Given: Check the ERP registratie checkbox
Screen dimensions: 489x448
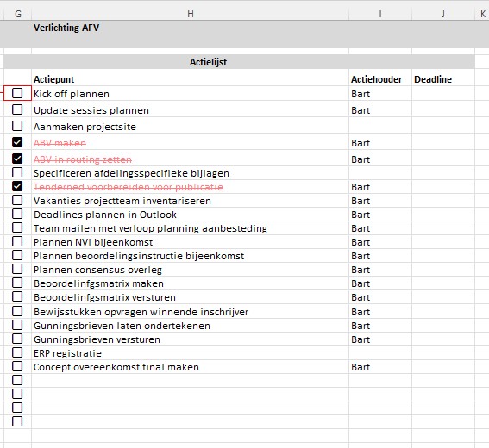Looking at the screenshot, I should coord(17,352).
